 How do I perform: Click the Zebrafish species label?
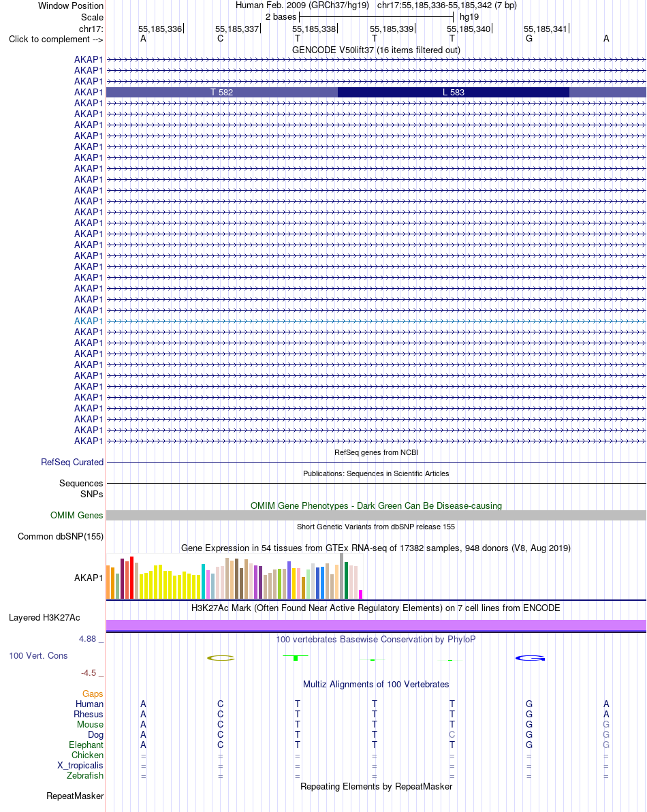tap(85, 776)
